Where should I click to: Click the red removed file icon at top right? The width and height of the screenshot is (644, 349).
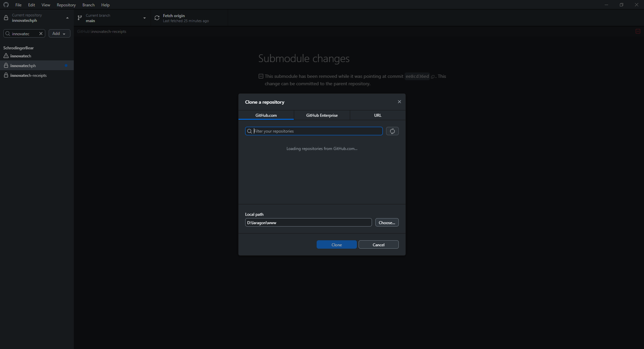[638, 31]
